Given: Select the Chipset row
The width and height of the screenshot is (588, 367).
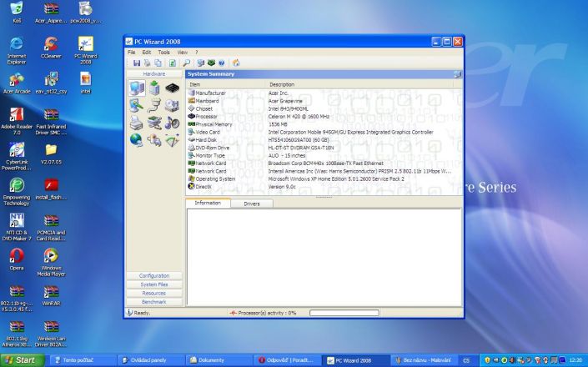Looking at the screenshot, I should point(324,108).
